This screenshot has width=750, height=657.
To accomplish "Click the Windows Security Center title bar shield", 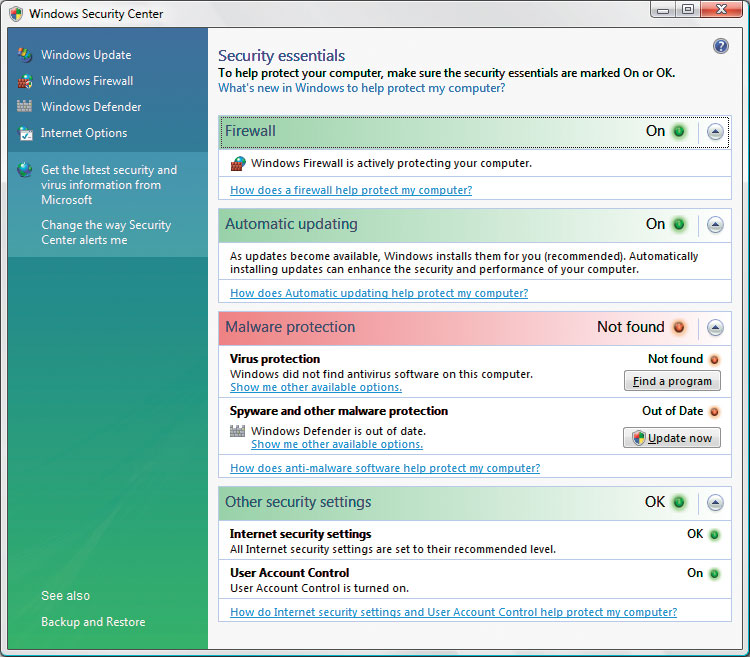I will 15,14.
